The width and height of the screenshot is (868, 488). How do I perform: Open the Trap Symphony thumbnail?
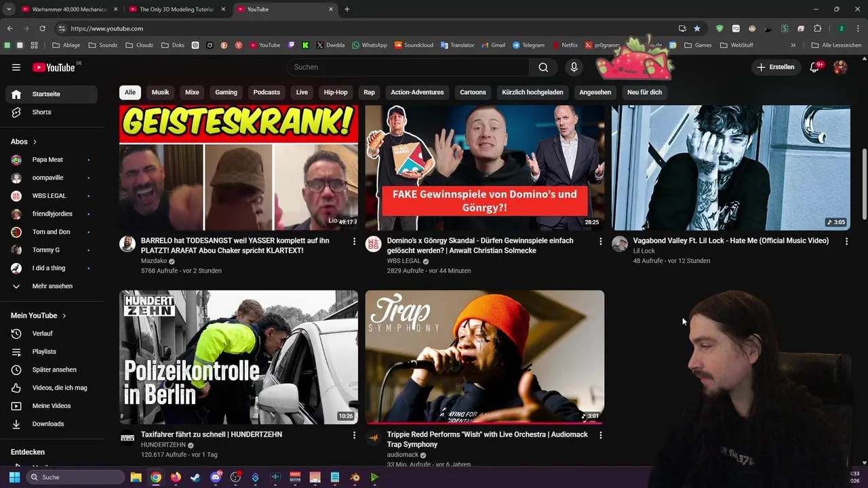click(x=485, y=357)
